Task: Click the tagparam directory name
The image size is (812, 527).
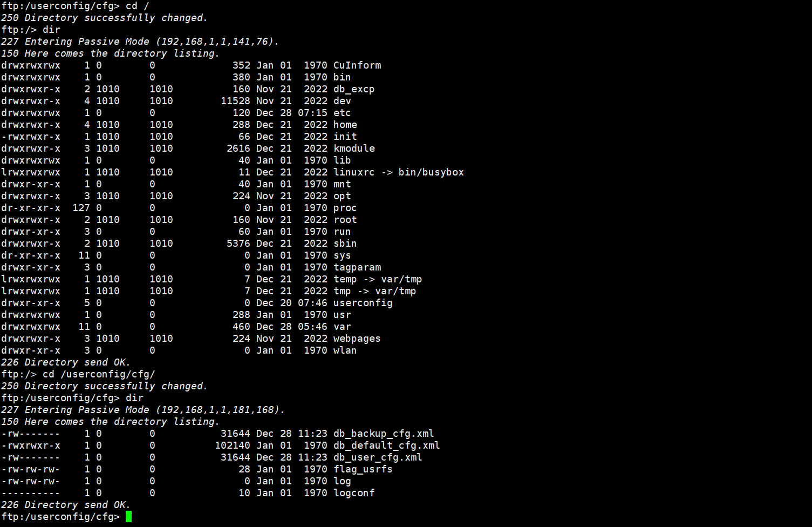Action: click(357, 267)
